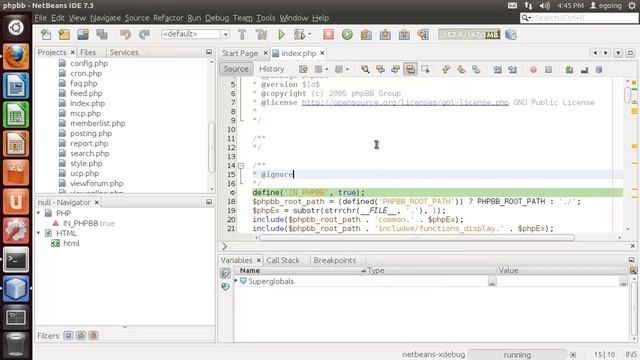Click the editor horizontal scrollbar
This screenshot has width=640, height=360.
(416, 238)
